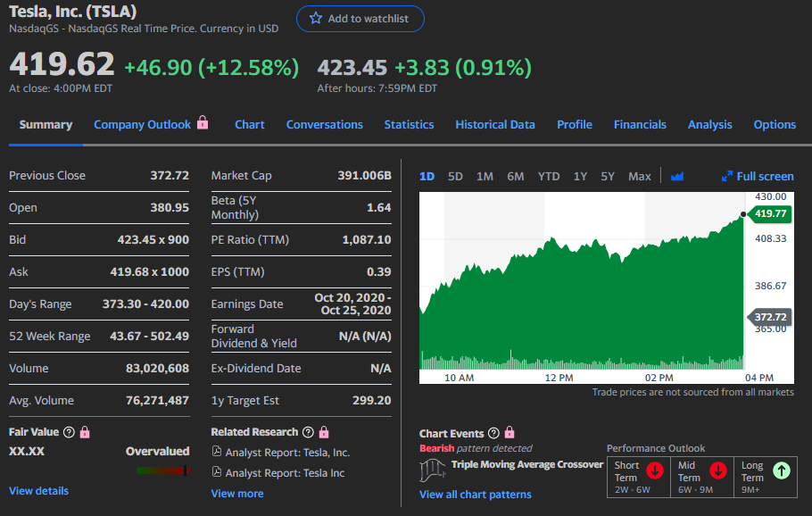Viewport: 812px width, 516px height.
Task: Click the after hours price 423.45
Action: pyautogui.click(x=352, y=67)
